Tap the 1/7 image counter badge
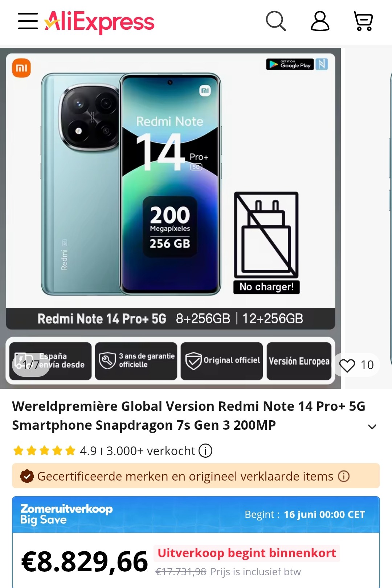Image resolution: width=392 pixels, height=588 pixels. pos(31,364)
